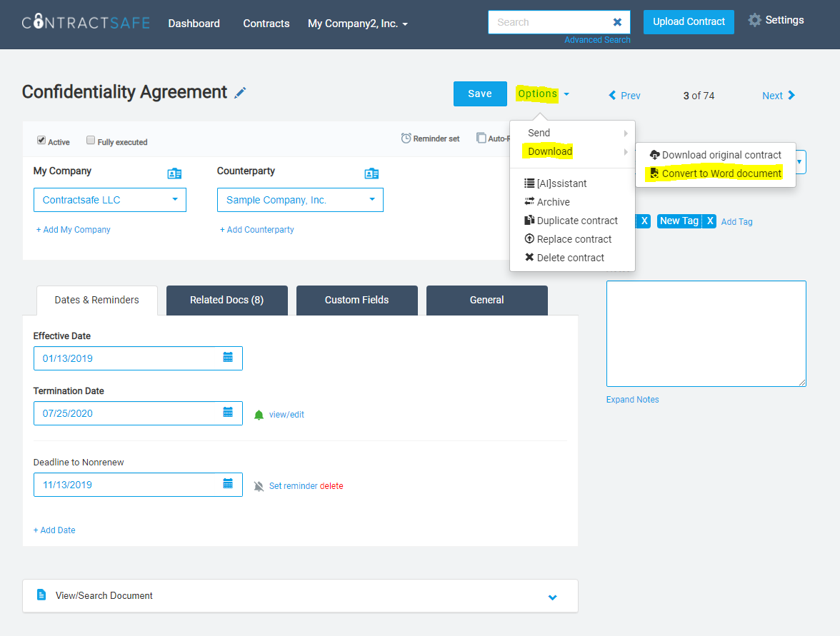Click the My Company contact card icon
This screenshot has height=636, width=840.
point(174,173)
